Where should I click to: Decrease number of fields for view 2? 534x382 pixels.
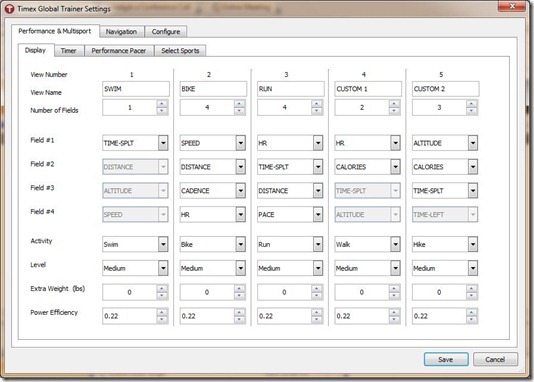point(240,111)
